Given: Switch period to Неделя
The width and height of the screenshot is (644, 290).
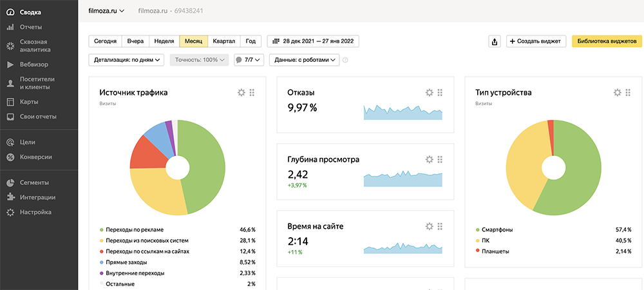Looking at the screenshot, I should (164, 41).
